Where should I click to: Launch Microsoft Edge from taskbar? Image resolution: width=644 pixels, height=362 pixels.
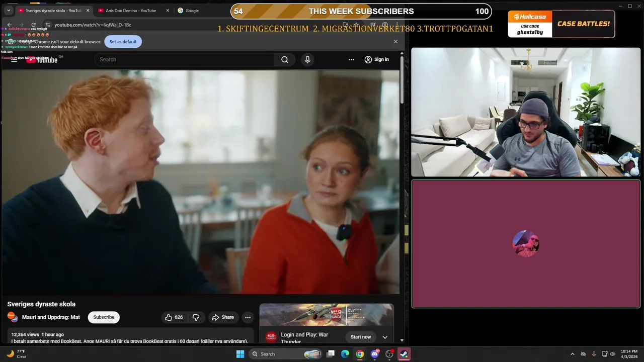coord(345,354)
